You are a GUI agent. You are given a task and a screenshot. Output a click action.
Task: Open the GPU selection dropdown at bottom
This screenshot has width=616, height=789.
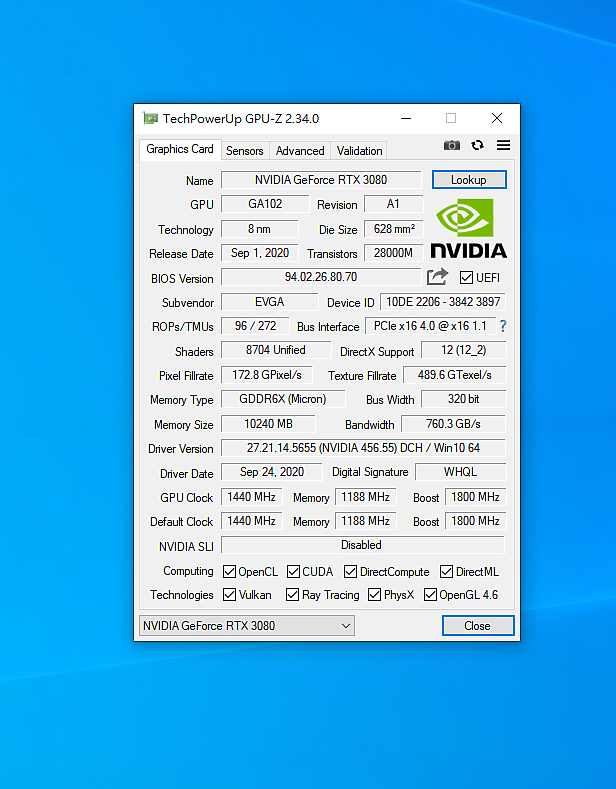[x=247, y=625]
